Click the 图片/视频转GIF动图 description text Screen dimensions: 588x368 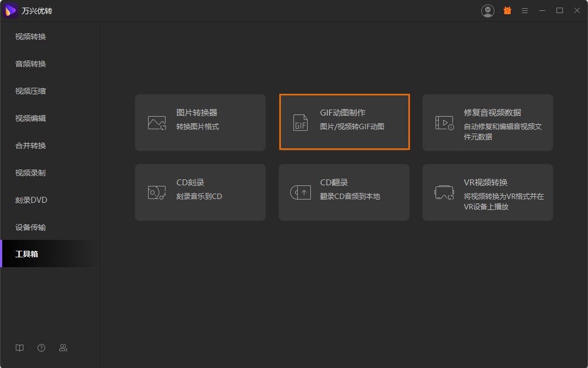352,126
